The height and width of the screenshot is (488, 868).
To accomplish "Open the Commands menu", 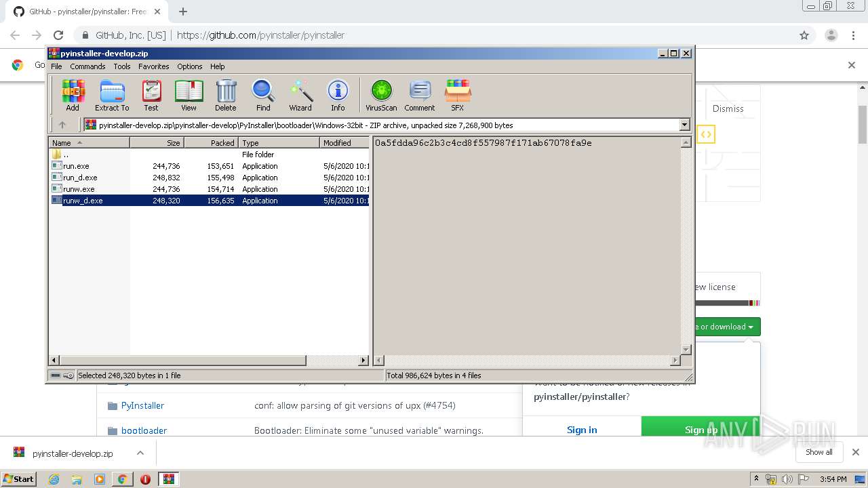I will click(87, 66).
